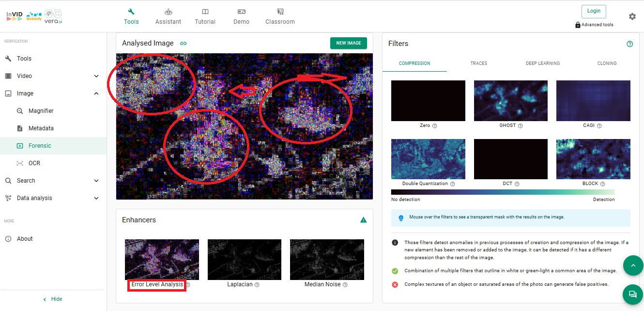Click the Login button
644x311 pixels.
coord(593,11)
